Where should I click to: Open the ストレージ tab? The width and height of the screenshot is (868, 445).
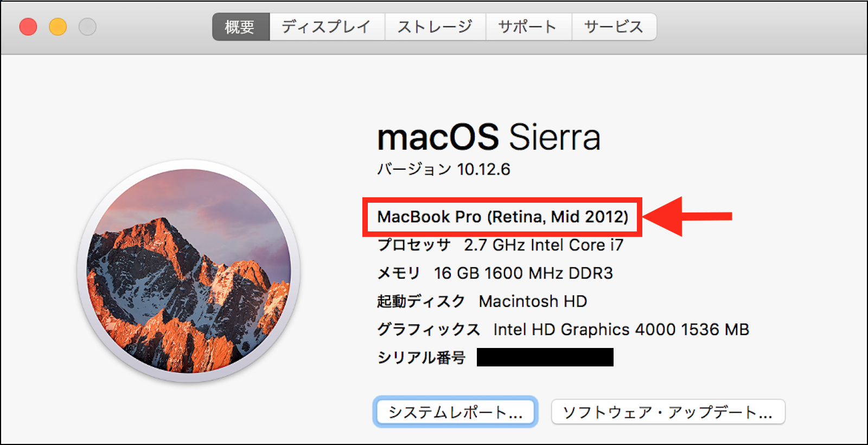[435, 27]
